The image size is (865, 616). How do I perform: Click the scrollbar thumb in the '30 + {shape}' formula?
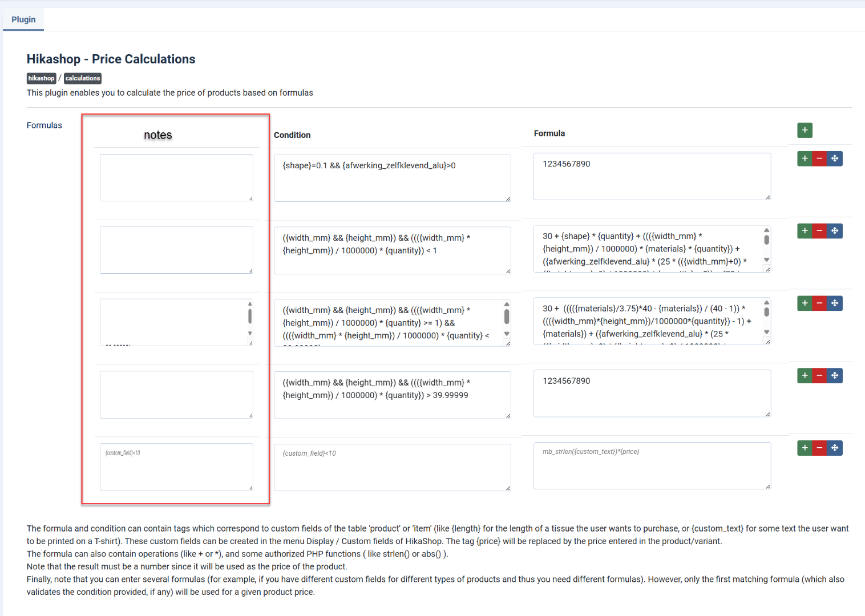tap(766, 240)
